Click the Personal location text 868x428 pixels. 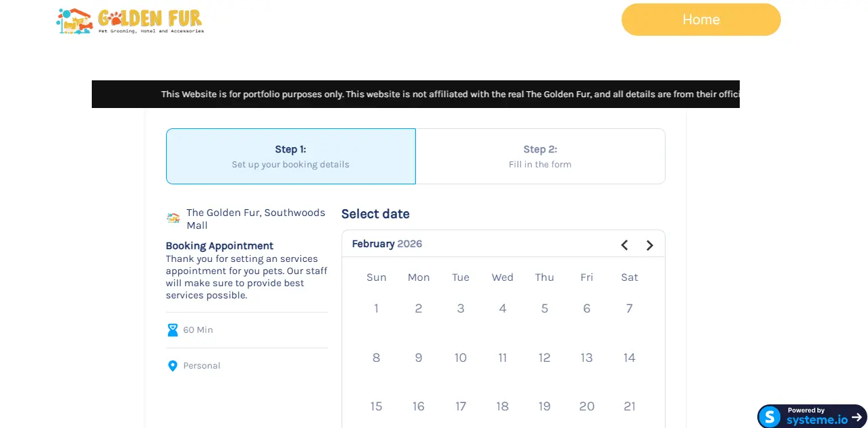pyautogui.click(x=202, y=366)
